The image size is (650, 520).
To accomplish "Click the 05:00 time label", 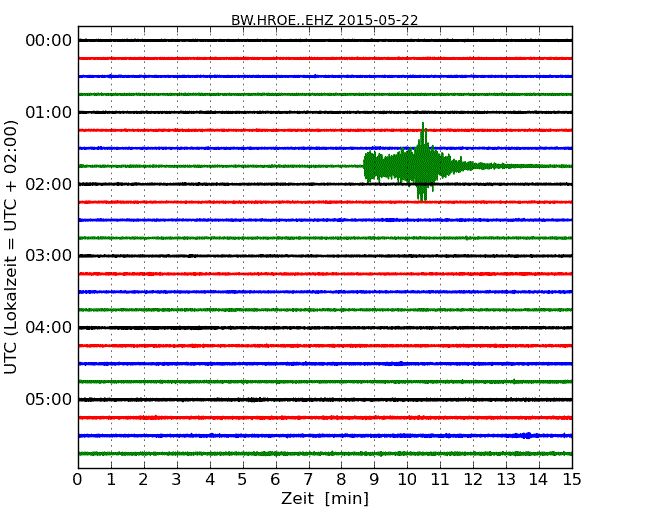I will [49, 399].
